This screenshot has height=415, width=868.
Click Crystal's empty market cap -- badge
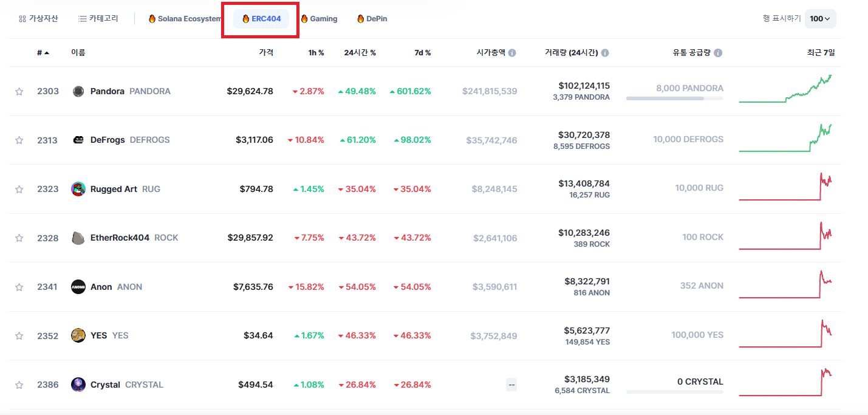pyautogui.click(x=511, y=385)
